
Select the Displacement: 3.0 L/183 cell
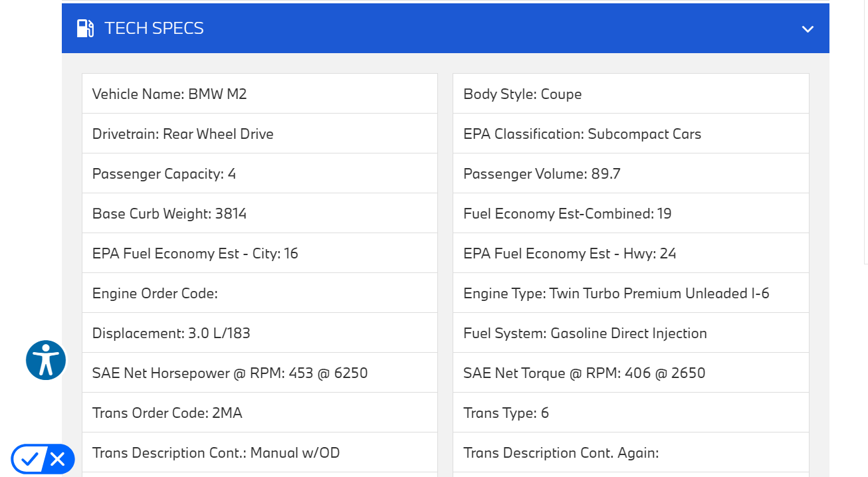pos(259,333)
